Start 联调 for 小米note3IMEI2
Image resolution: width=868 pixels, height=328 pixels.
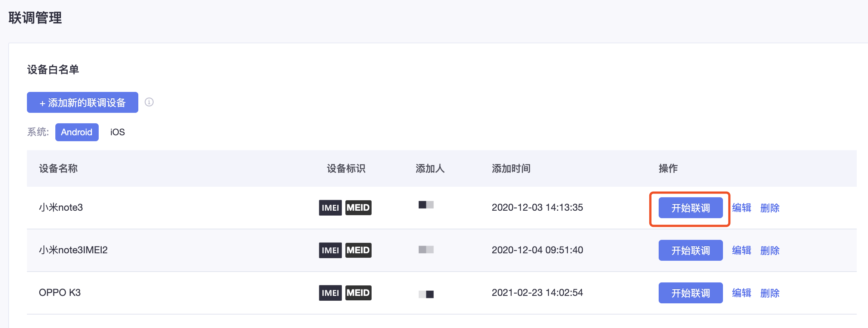[690, 250]
